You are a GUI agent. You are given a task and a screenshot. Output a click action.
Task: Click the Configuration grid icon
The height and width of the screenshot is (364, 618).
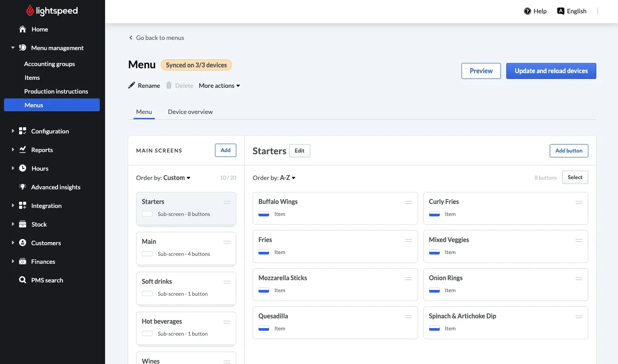(x=23, y=131)
